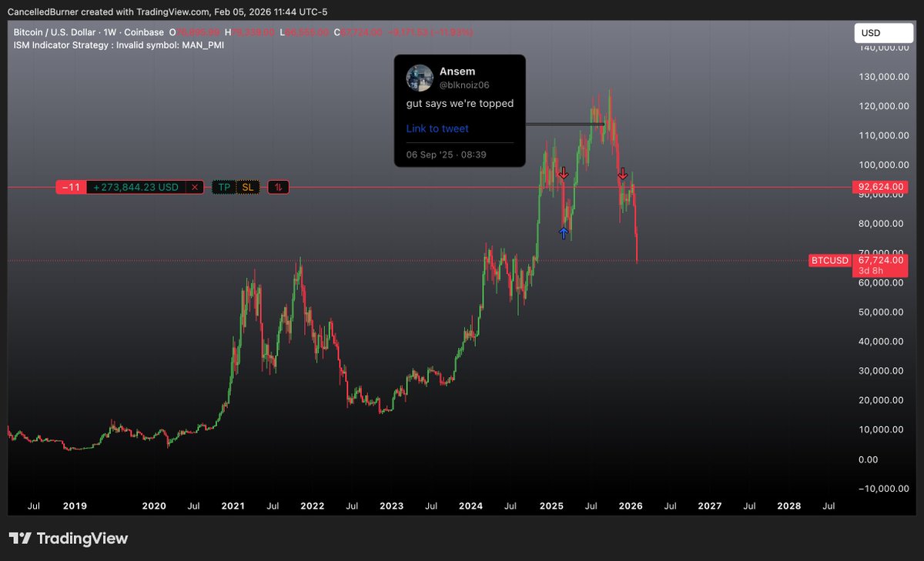
Task: Click the down arrow marker near 2026
Action: pyautogui.click(x=622, y=175)
